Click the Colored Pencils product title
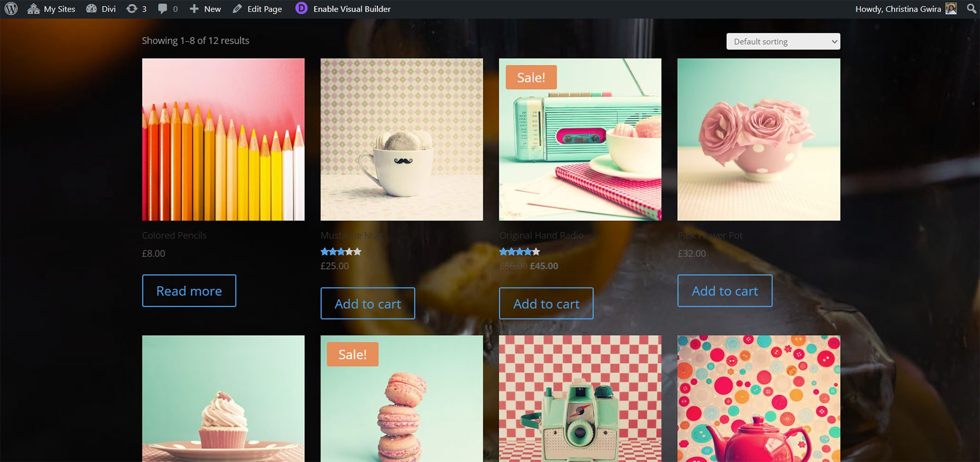 [174, 235]
